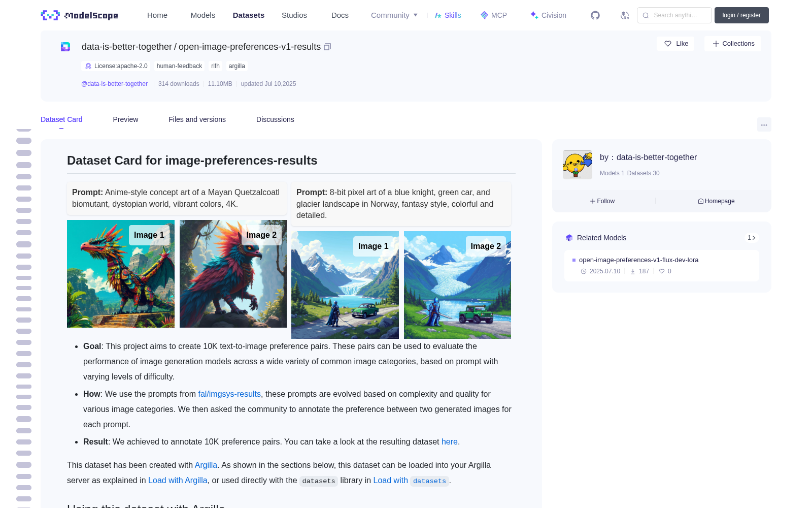Click the download icon next to 187
The image size is (812, 508).
click(633, 271)
